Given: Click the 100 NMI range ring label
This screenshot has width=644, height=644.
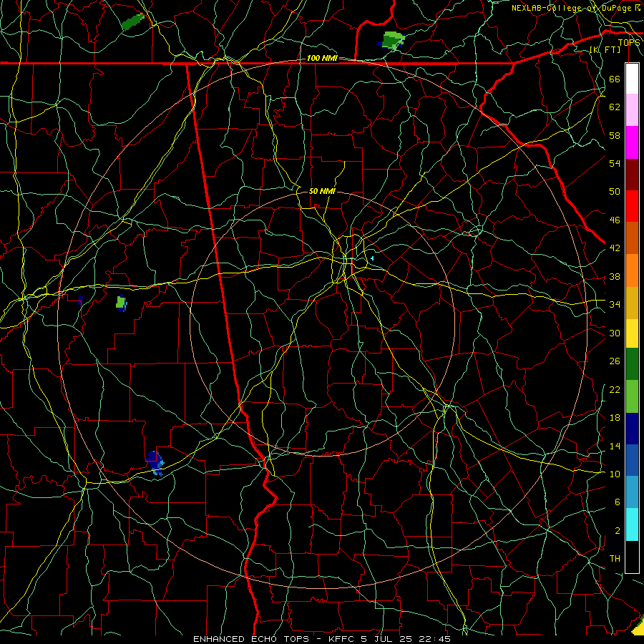Looking at the screenshot, I should [322, 58].
